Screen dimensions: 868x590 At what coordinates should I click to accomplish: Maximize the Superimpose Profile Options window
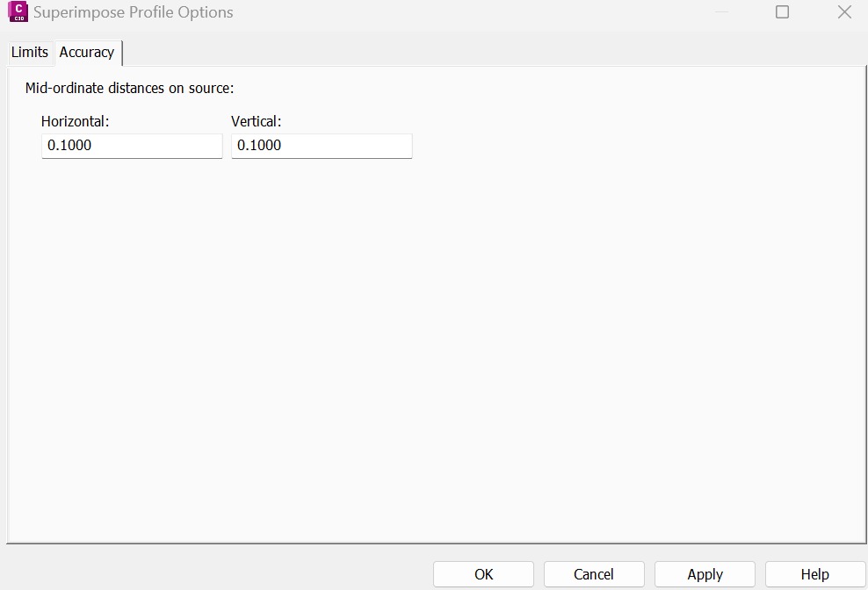pyautogui.click(x=782, y=12)
